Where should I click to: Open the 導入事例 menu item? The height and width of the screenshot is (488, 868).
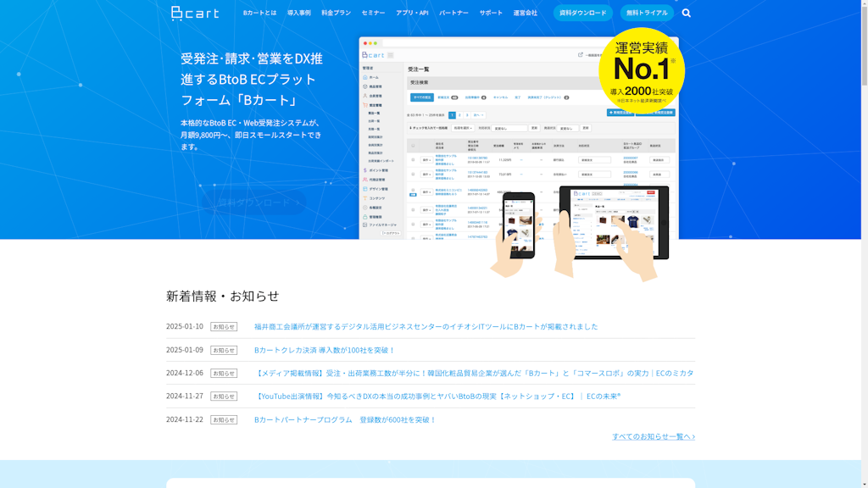click(298, 13)
